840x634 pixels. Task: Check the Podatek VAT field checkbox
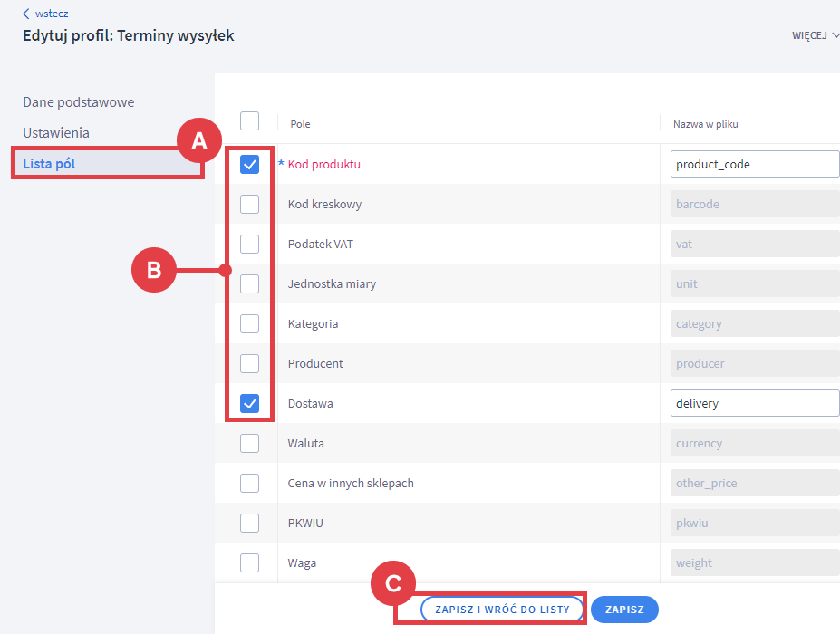click(250, 245)
